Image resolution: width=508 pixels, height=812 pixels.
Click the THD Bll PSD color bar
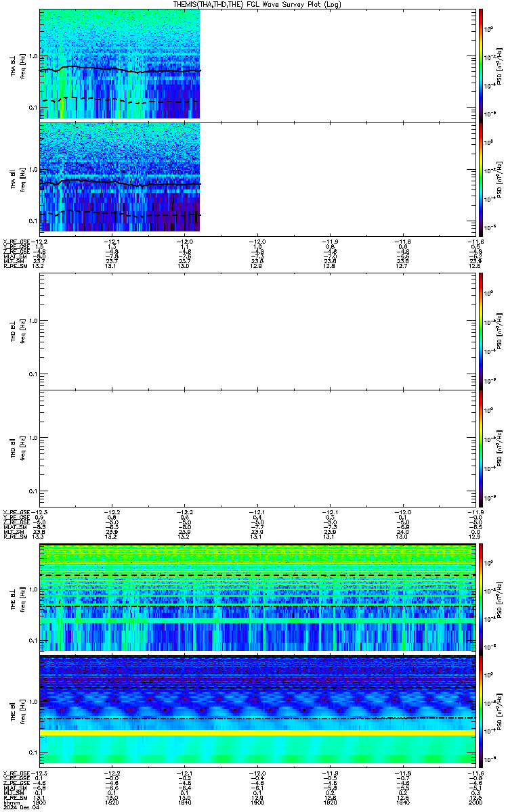click(x=481, y=448)
